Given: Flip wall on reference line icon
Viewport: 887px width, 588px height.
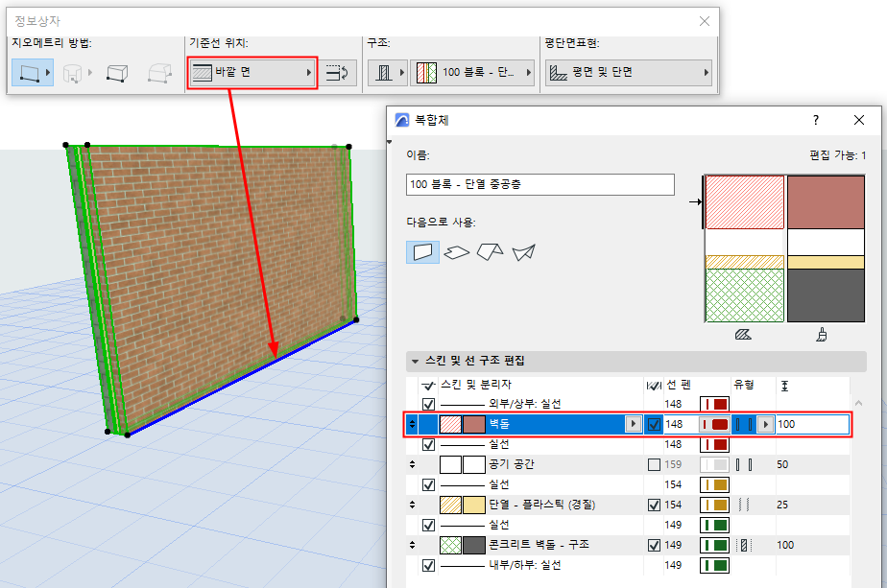Looking at the screenshot, I should click(338, 72).
